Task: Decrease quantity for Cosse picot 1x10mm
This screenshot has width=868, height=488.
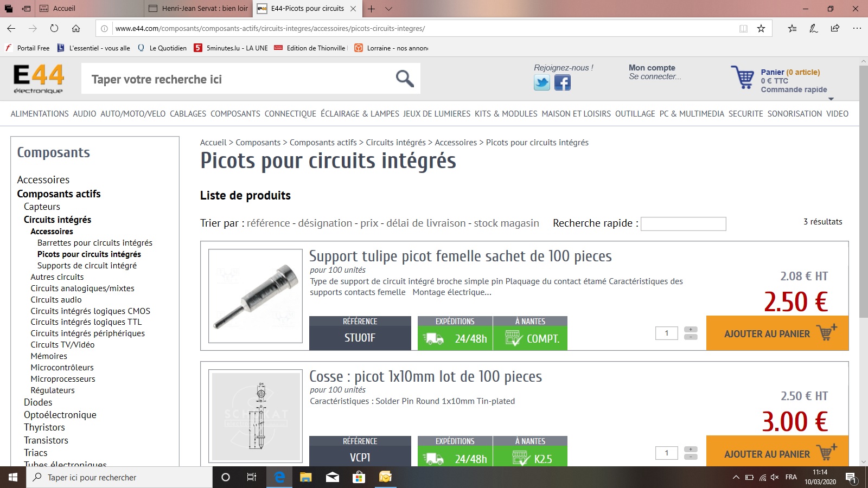Action: pyautogui.click(x=691, y=457)
